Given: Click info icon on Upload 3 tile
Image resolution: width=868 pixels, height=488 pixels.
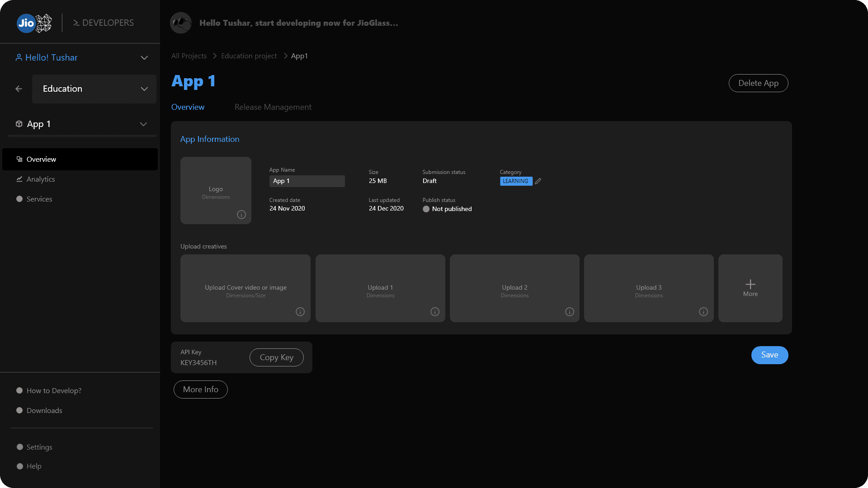Looking at the screenshot, I should [x=703, y=312].
